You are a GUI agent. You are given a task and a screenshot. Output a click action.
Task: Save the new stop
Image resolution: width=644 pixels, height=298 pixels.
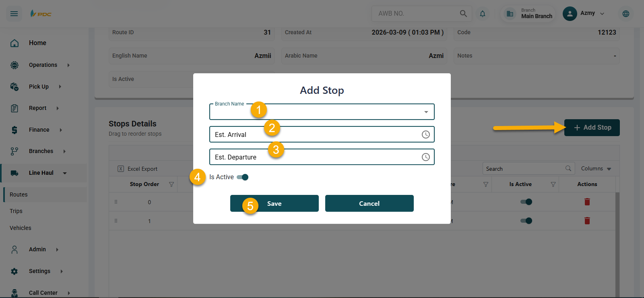[x=275, y=203]
